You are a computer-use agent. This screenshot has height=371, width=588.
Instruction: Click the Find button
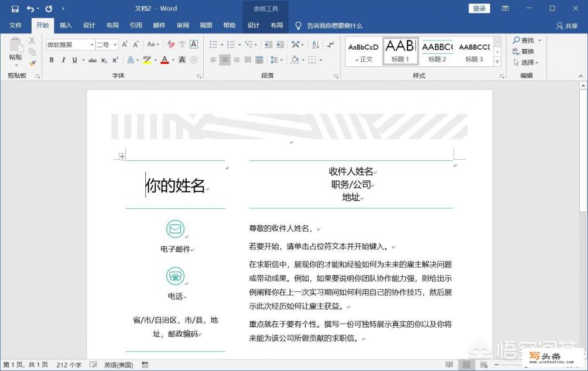coord(524,40)
